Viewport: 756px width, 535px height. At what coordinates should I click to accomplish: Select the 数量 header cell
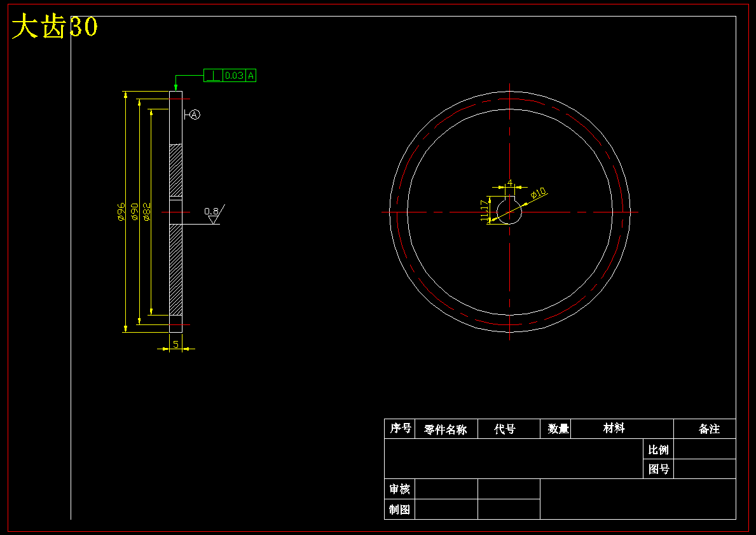pos(556,429)
